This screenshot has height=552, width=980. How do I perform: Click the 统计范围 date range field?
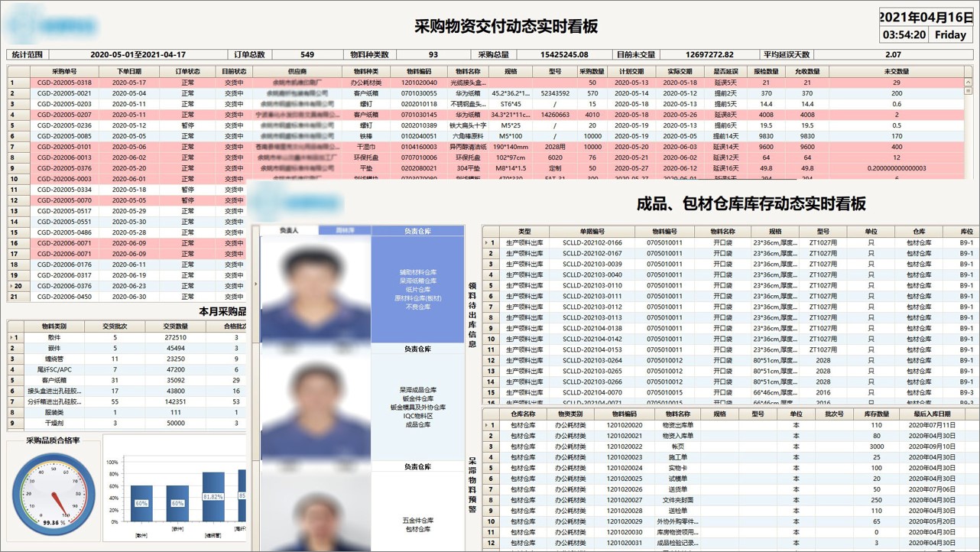click(x=138, y=55)
